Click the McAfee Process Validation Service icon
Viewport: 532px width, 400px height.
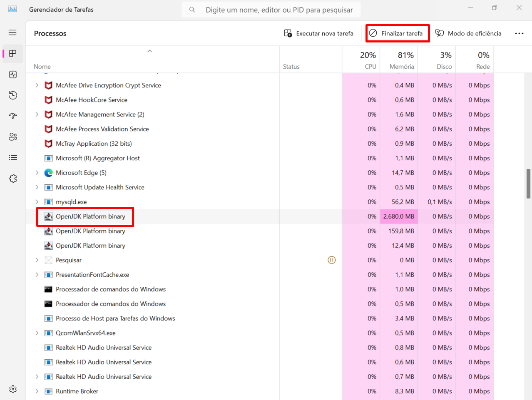[x=49, y=129]
